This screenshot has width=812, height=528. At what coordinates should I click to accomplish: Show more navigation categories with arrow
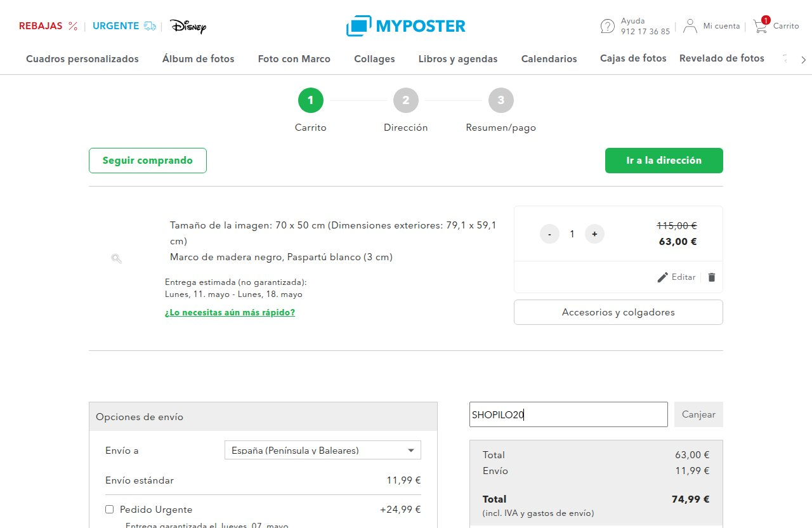[804, 60]
